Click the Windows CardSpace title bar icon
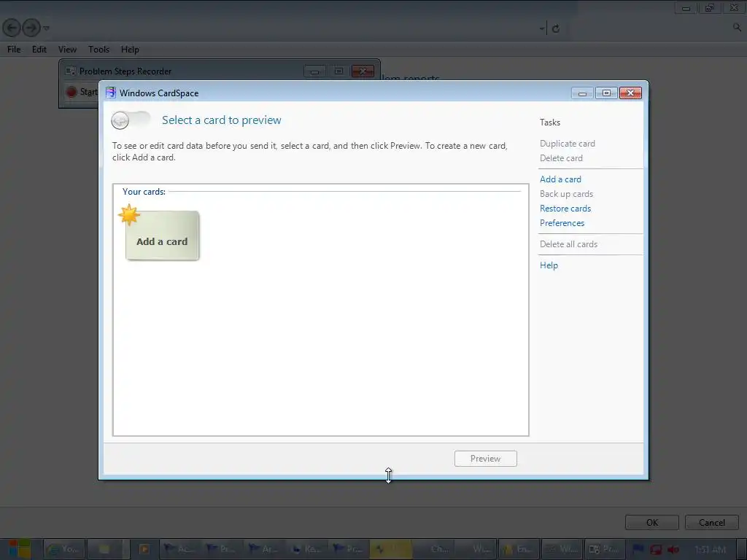This screenshot has height=560, width=747. [111, 93]
